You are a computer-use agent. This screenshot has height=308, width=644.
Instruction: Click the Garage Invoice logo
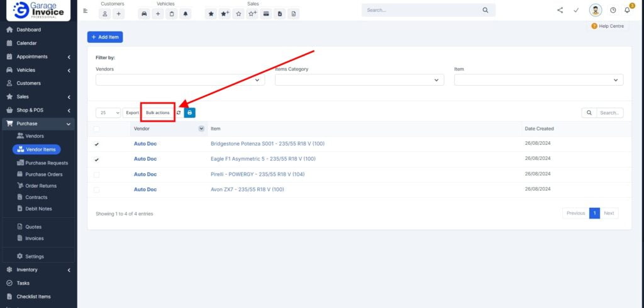click(38, 11)
